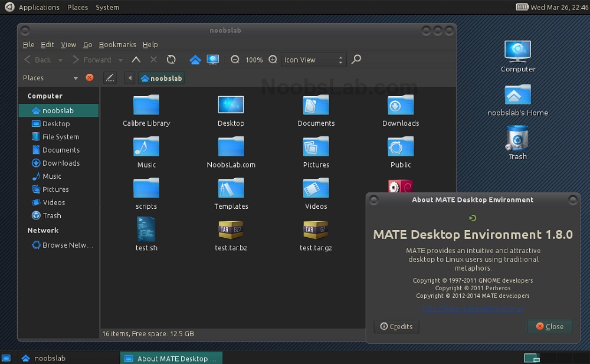Select the Templates folder
This screenshot has height=364, width=590.
pyautogui.click(x=231, y=194)
